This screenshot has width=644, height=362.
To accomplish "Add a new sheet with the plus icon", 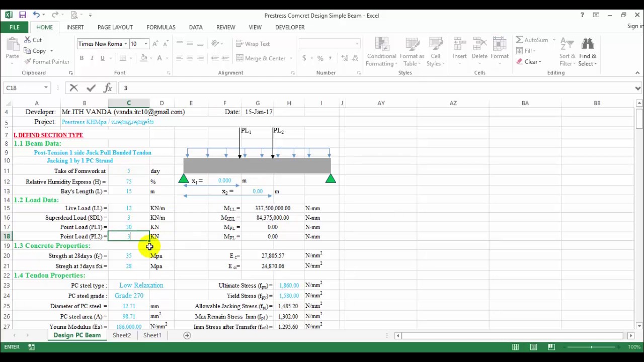I will (187, 335).
